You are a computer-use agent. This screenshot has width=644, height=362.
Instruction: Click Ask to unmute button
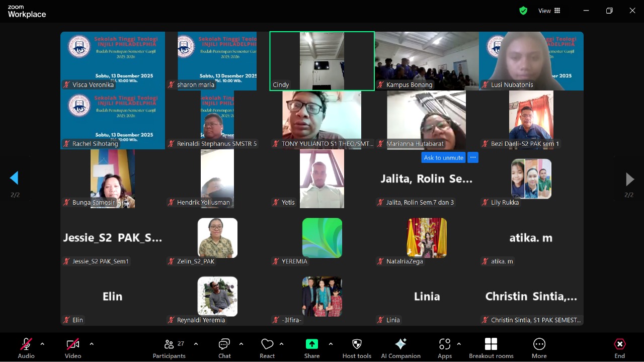443,157
